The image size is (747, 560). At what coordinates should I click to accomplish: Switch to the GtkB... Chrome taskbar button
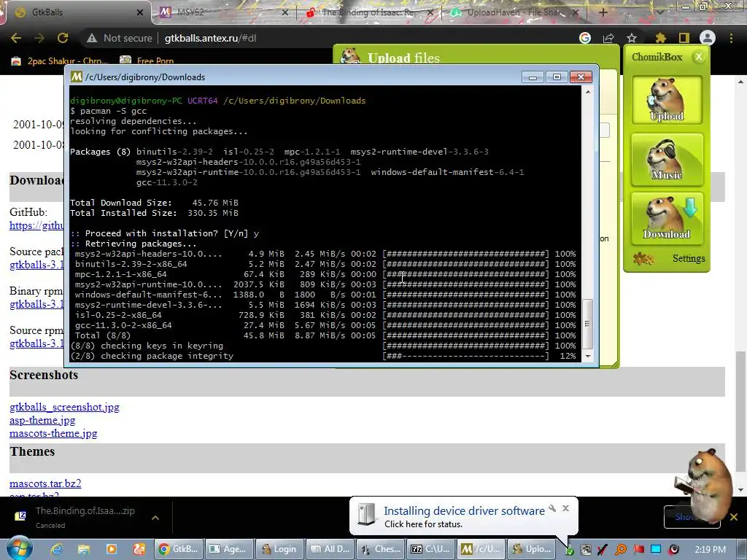179,549
